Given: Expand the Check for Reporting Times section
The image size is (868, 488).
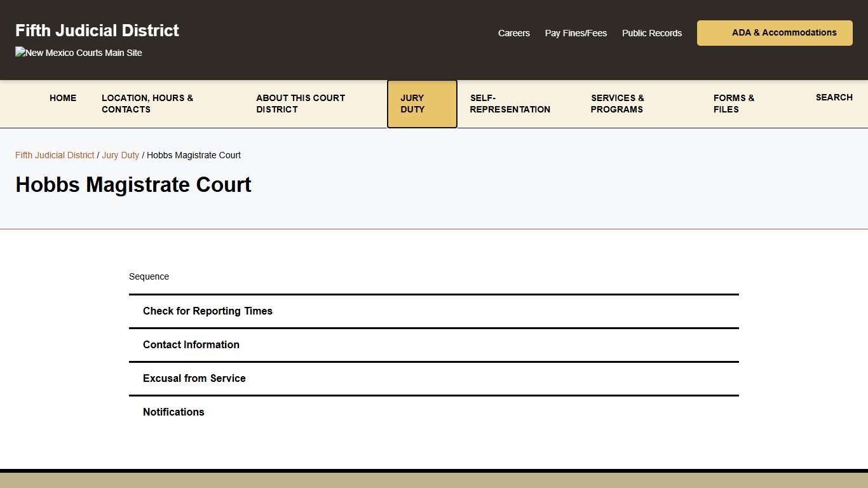Looking at the screenshot, I should 208,311.
